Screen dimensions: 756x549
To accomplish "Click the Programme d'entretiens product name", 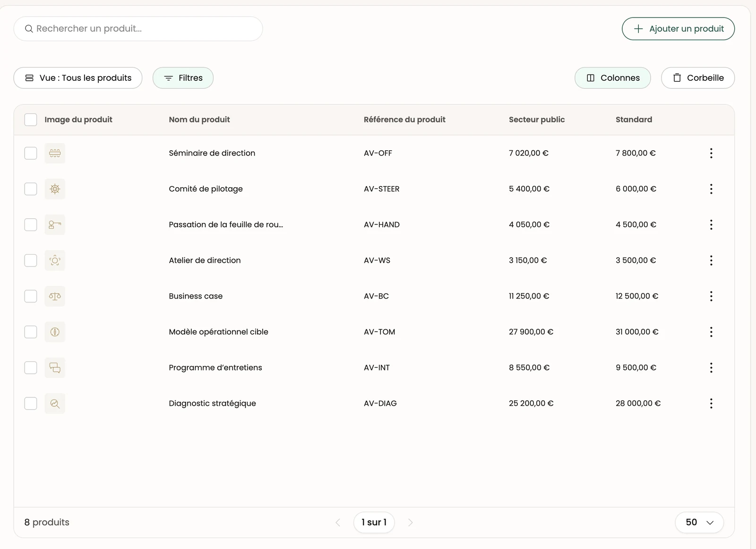I will pos(215,368).
